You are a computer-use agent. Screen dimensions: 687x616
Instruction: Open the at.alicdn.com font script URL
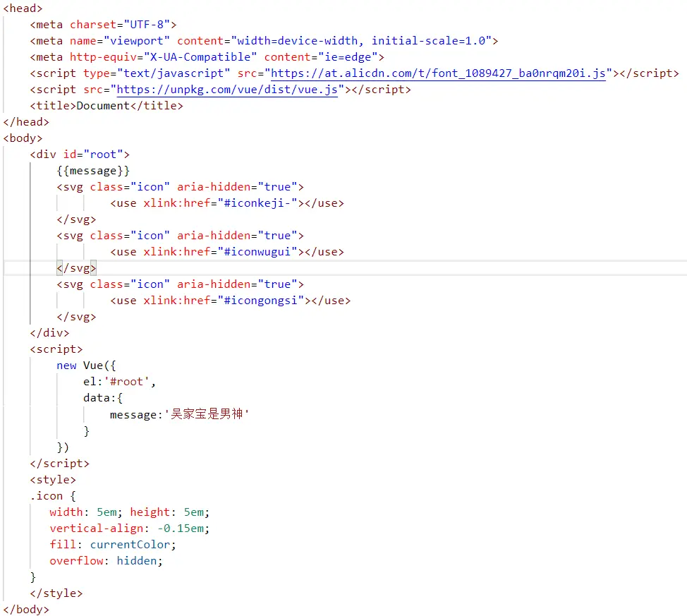pyautogui.click(x=438, y=73)
